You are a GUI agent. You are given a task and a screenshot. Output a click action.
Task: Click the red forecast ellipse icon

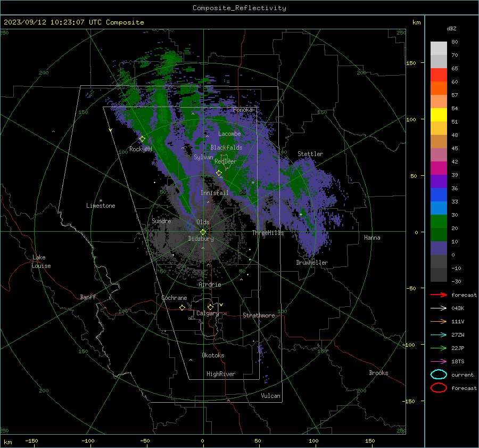439,388
